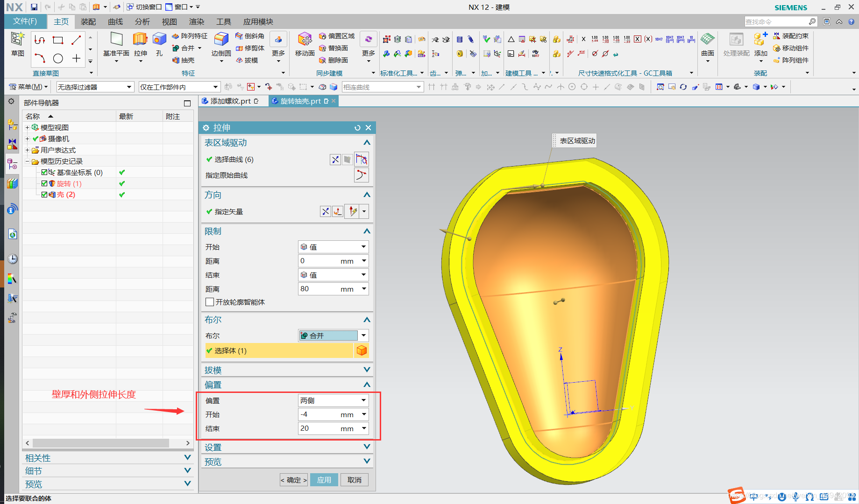The image size is (859, 504).
Task: Select the 边倒圆 edge blend tool
Action: (x=221, y=45)
